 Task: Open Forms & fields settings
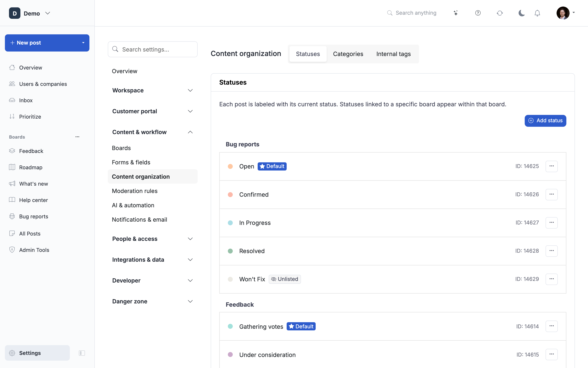131,162
